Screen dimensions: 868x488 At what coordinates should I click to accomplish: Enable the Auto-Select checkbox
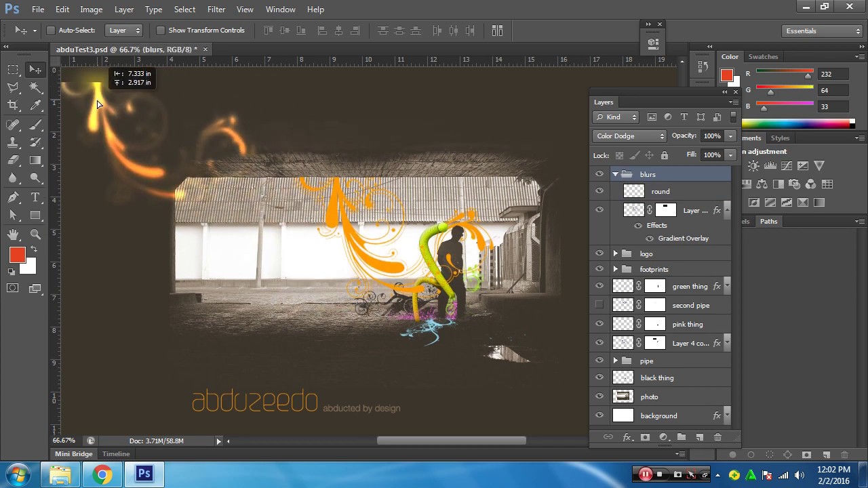pyautogui.click(x=51, y=30)
